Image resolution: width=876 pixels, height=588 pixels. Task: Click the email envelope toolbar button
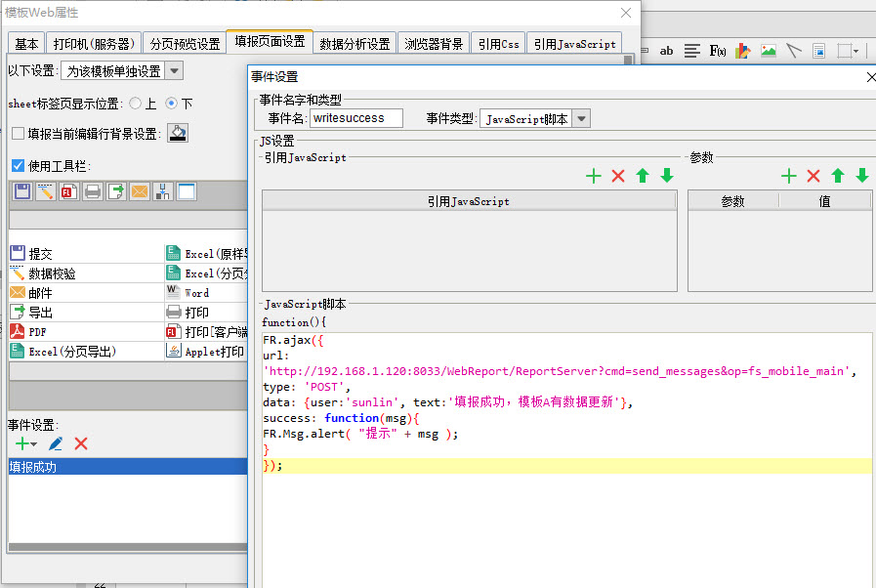(140, 191)
